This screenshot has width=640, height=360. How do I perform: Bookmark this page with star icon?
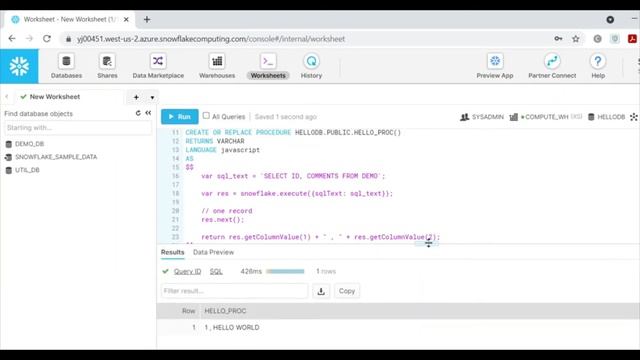point(576,39)
